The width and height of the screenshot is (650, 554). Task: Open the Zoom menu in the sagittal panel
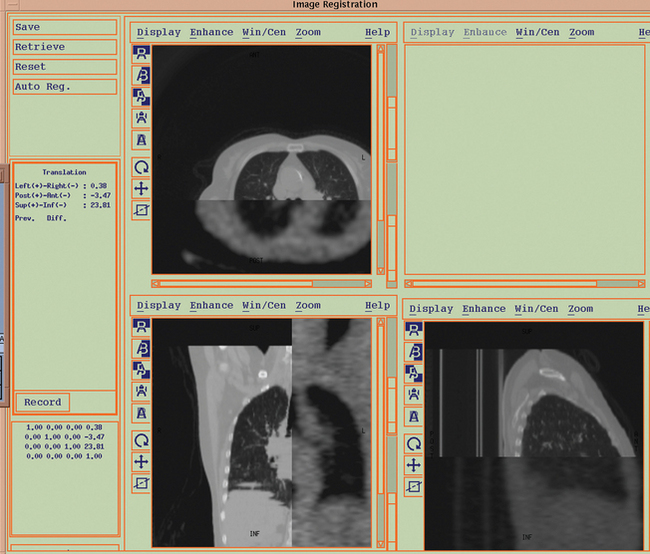[581, 309]
